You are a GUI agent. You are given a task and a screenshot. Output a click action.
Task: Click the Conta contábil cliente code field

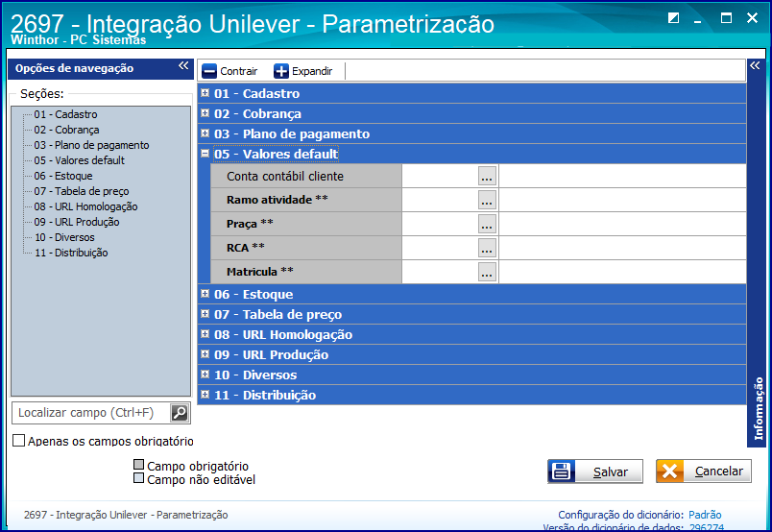coord(440,176)
